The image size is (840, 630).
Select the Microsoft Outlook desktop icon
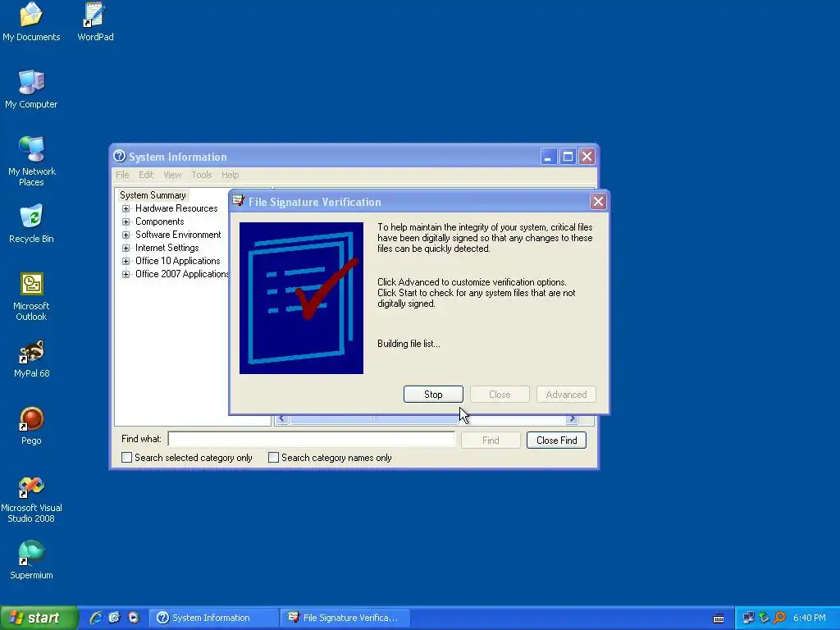(31, 296)
